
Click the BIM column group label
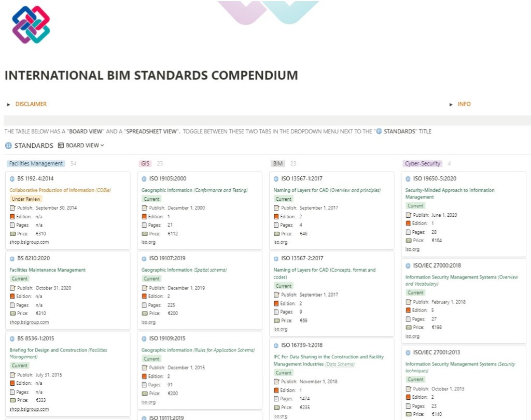(x=278, y=164)
